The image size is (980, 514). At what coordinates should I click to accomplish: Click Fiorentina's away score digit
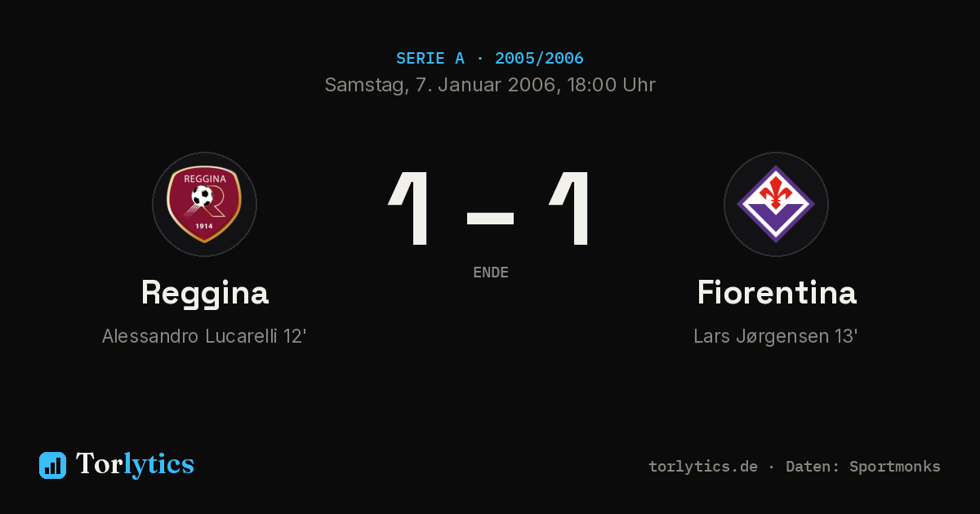[x=571, y=208]
